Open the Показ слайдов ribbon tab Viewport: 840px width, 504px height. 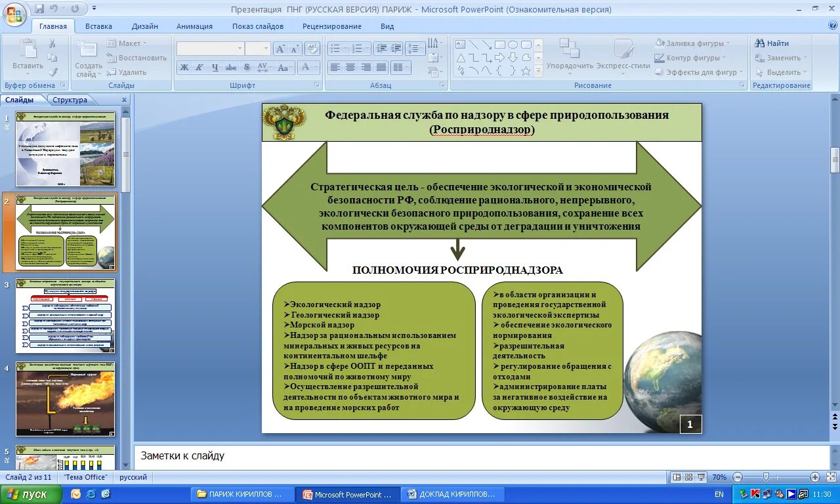tap(258, 26)
